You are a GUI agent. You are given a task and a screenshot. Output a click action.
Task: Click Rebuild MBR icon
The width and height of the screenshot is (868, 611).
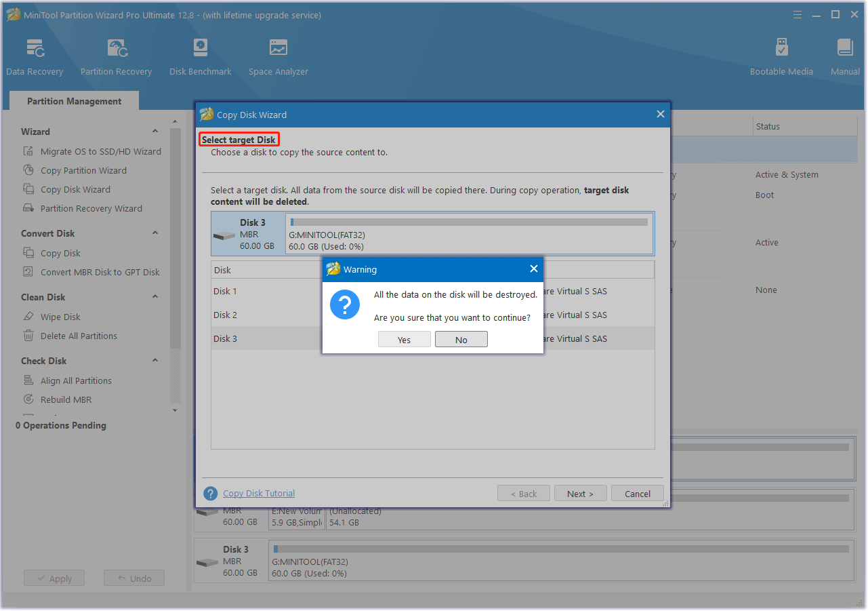click(x=28, y=399)
